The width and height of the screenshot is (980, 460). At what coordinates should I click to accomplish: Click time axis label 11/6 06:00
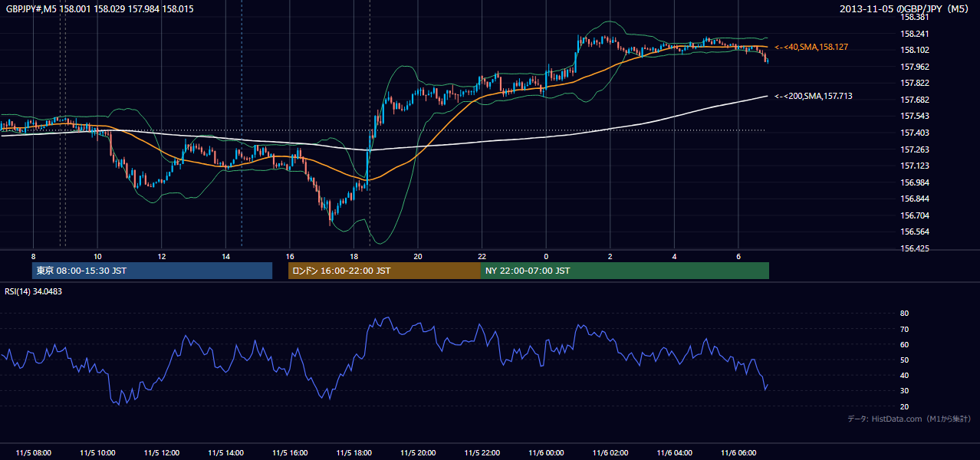738,452
